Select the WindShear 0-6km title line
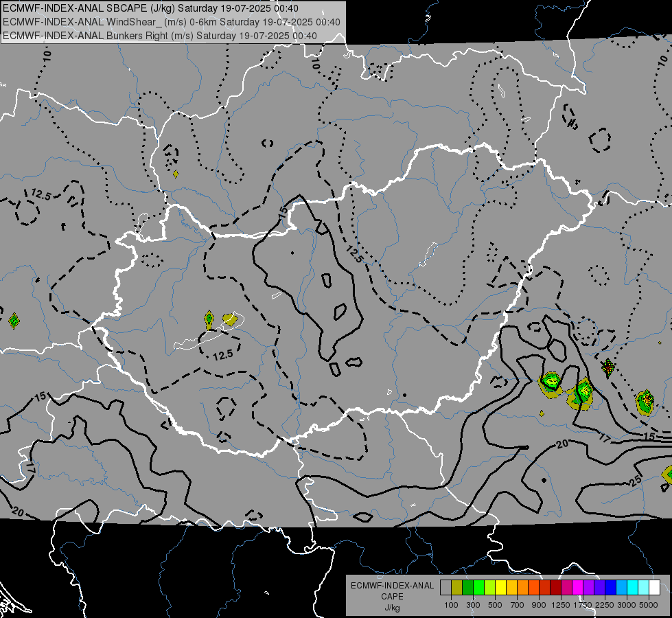 point(172,22)
